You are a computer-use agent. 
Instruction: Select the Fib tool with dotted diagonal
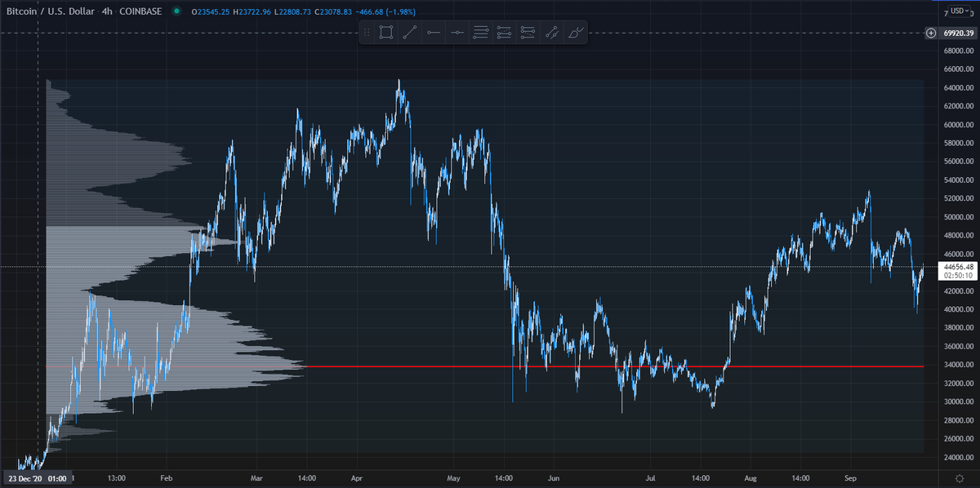coord(505,33)
